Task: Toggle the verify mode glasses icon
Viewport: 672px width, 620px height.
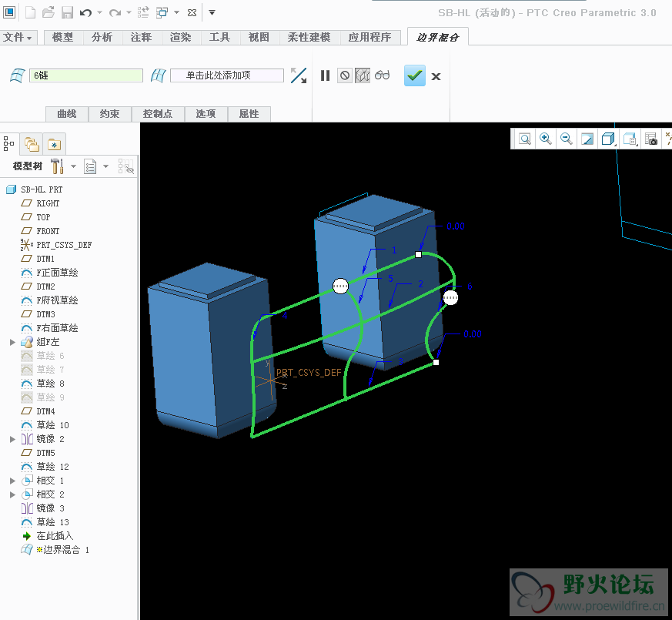Action: tap(383, 75)
